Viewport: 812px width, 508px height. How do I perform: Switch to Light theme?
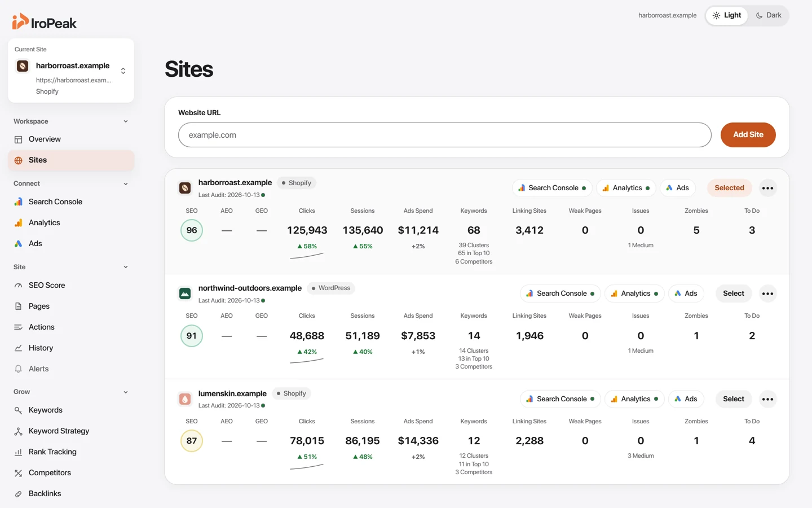[727, 15]
